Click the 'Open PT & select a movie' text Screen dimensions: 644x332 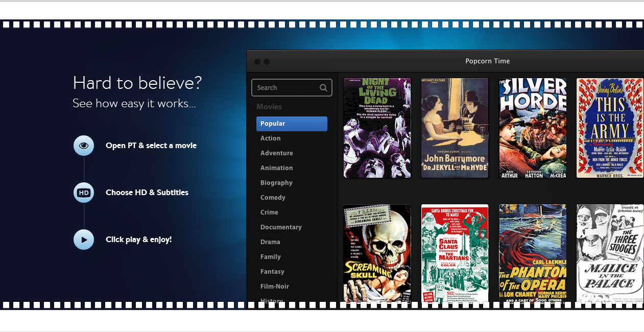(x=151, y=146)
